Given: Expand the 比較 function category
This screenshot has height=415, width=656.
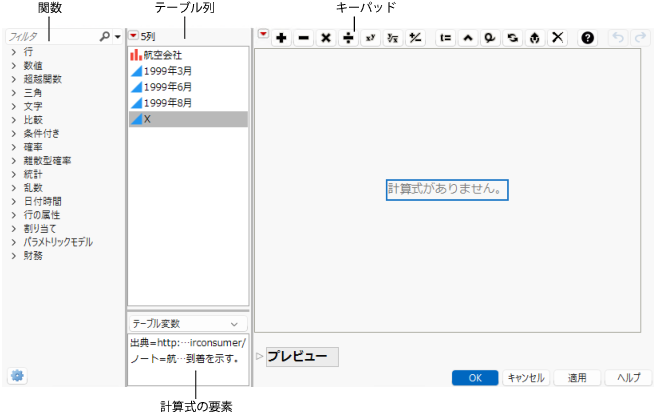Looking at the screenshot, I should pos(14,120).
